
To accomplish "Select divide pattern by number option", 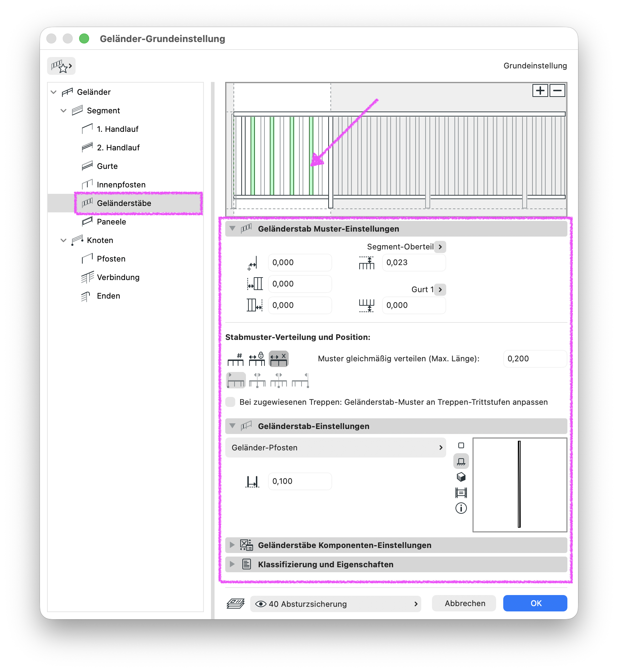I will (236, 359).
